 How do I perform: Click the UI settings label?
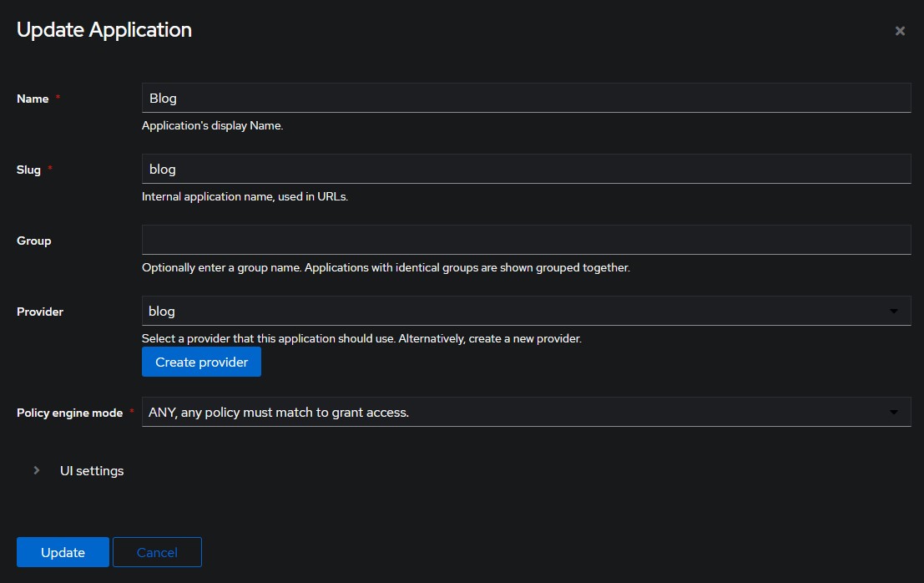click(x=92, y=470)
